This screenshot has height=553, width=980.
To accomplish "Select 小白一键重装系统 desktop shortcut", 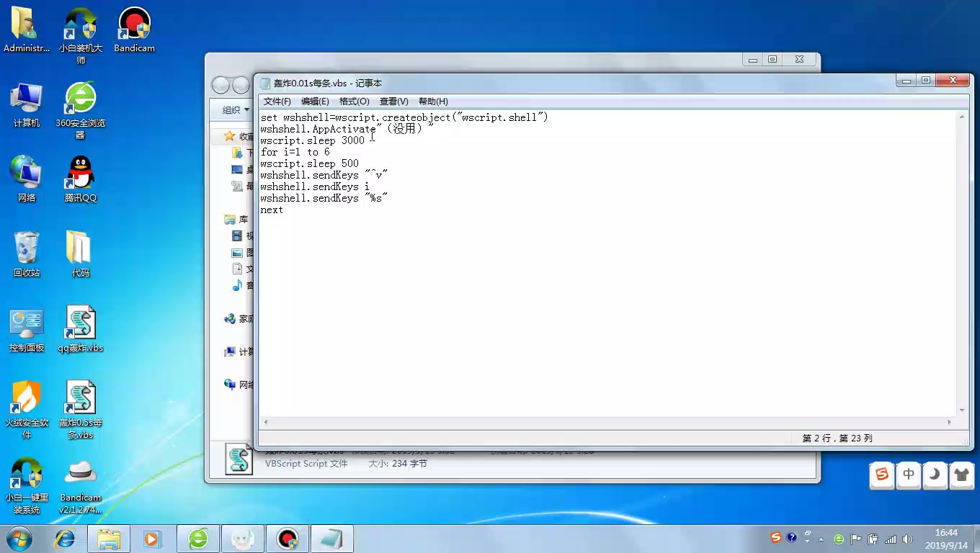I will coord(27,487).
